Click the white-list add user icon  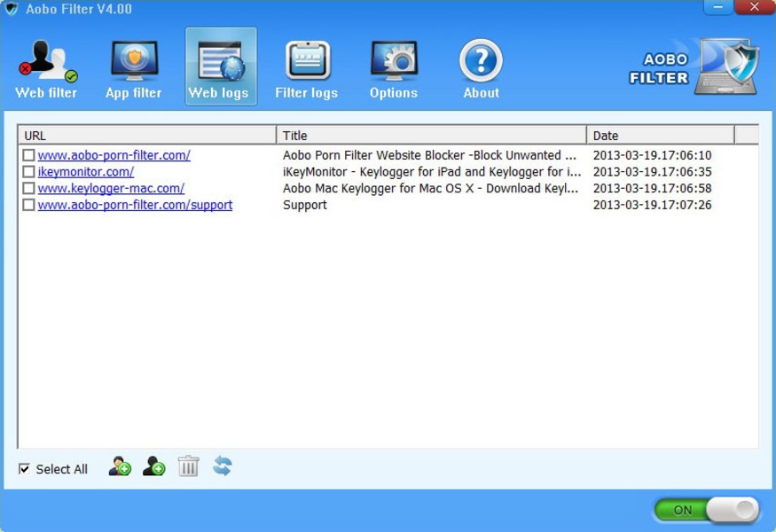coord(120,466)
